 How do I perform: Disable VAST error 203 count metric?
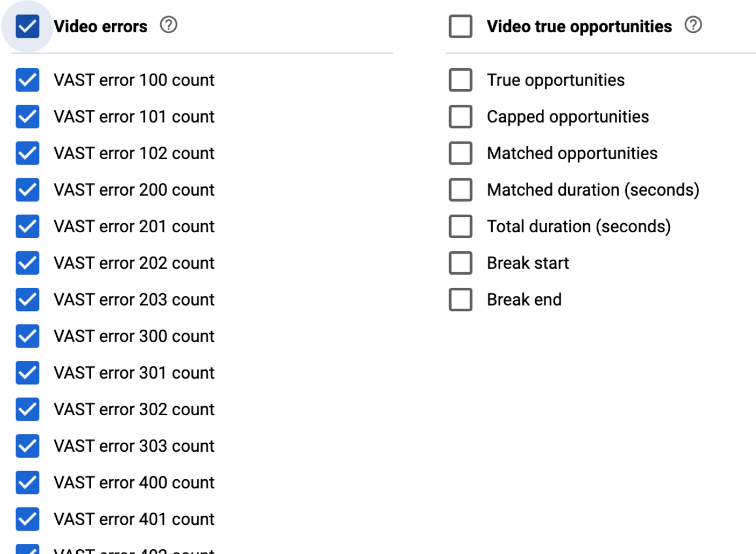click(x=28, y=299)
